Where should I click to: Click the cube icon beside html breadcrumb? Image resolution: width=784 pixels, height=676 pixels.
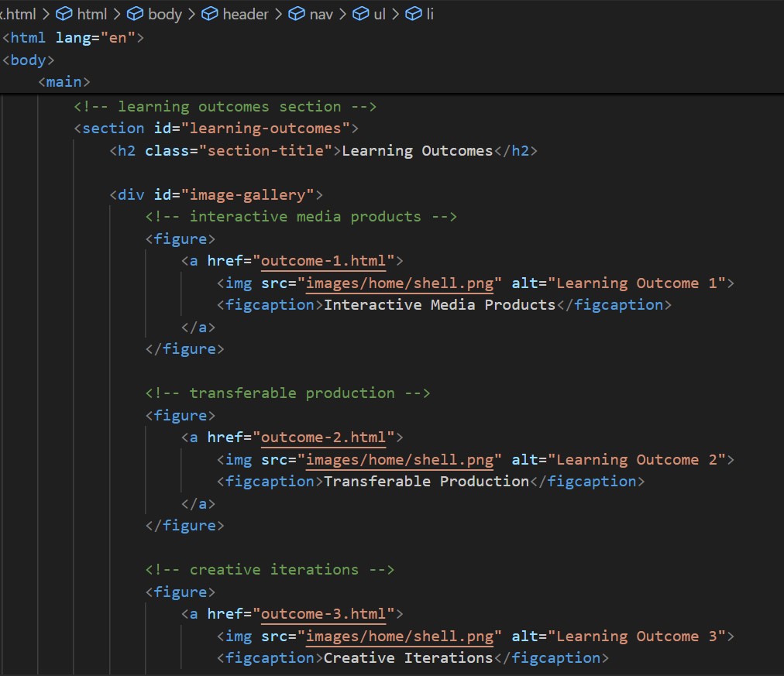[64, 14]
